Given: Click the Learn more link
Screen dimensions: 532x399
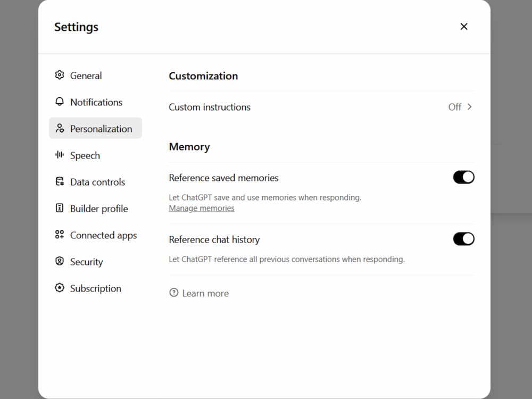Looking at the screenshot, I should pos(205,293).
